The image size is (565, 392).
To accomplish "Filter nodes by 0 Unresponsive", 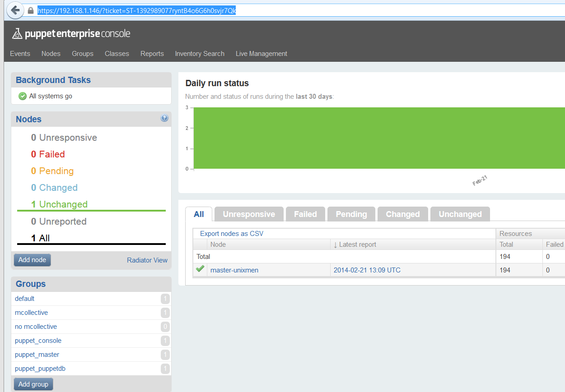I will [64, 138].
